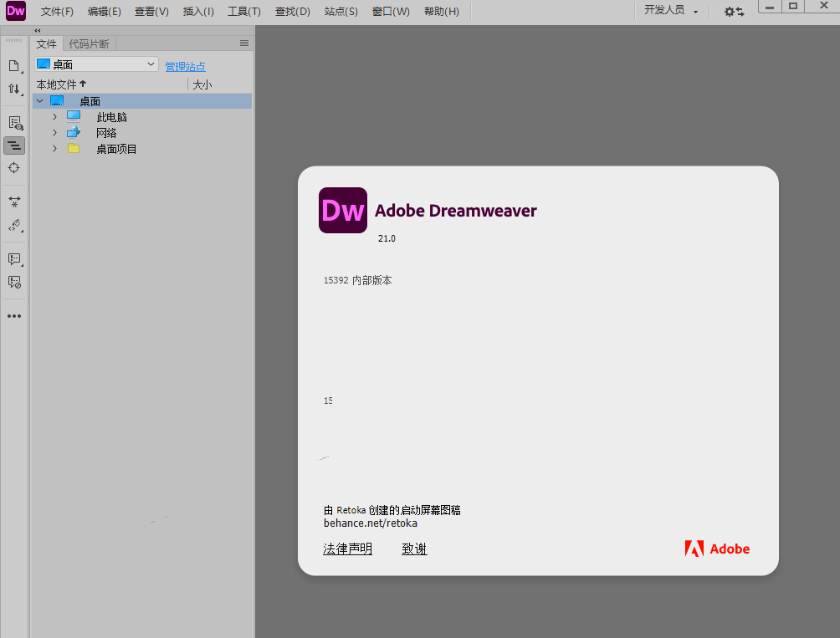
Task: Expand the 桌面项目 tree node
Action: click(54, 149)
